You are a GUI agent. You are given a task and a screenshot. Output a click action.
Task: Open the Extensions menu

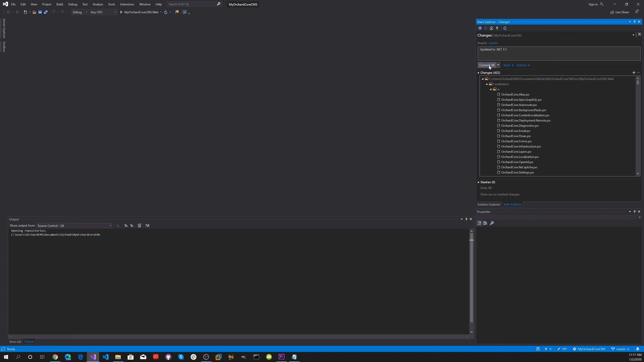tap(127, 4)
